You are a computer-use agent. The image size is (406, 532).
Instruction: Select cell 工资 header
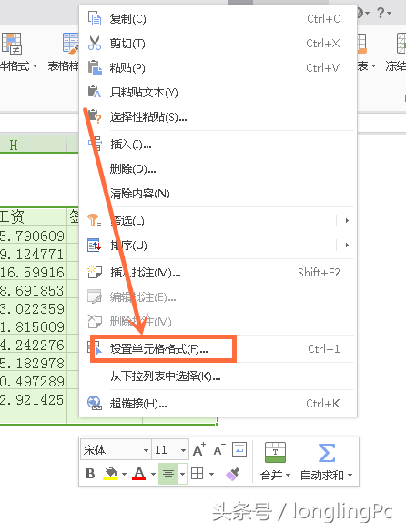click(34, 216)
